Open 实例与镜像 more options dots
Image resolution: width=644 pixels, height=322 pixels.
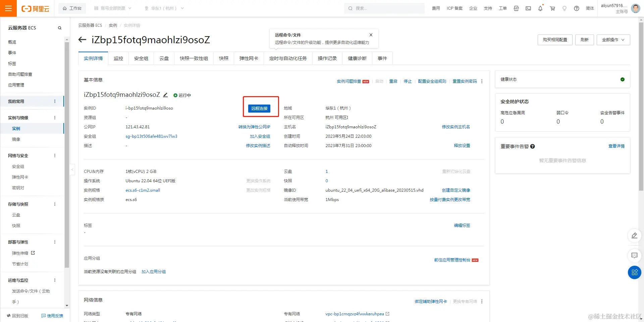pyautogui.click(x=55, y=118)
